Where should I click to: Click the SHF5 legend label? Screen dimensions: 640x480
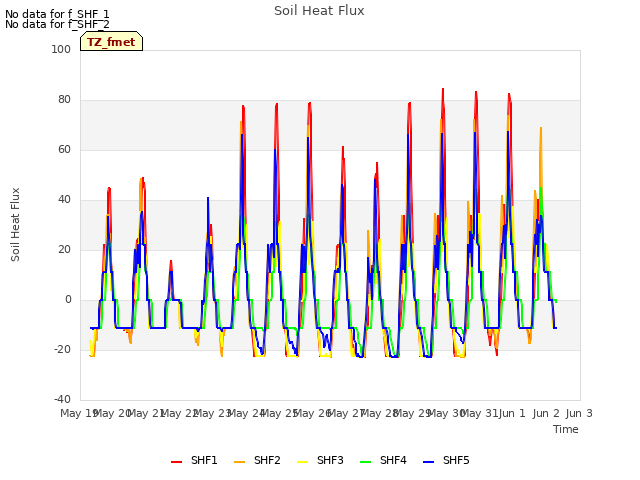(456, 460)
